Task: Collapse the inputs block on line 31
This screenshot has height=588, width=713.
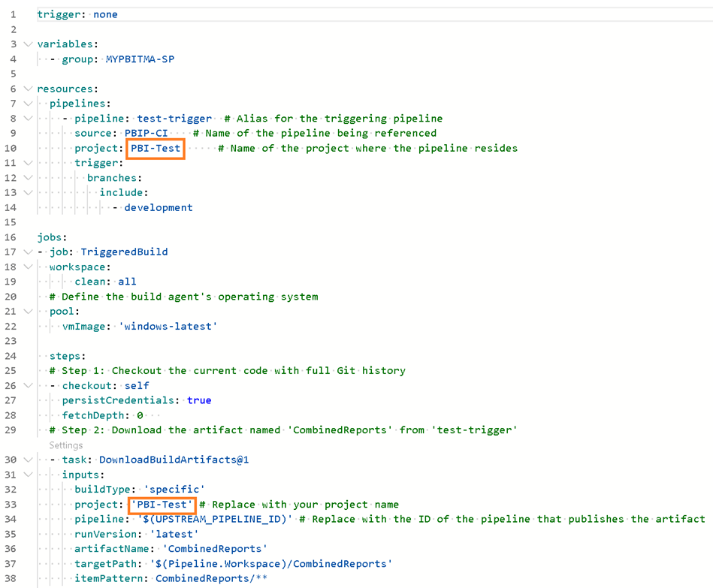Action: click(x=29, y=475)
